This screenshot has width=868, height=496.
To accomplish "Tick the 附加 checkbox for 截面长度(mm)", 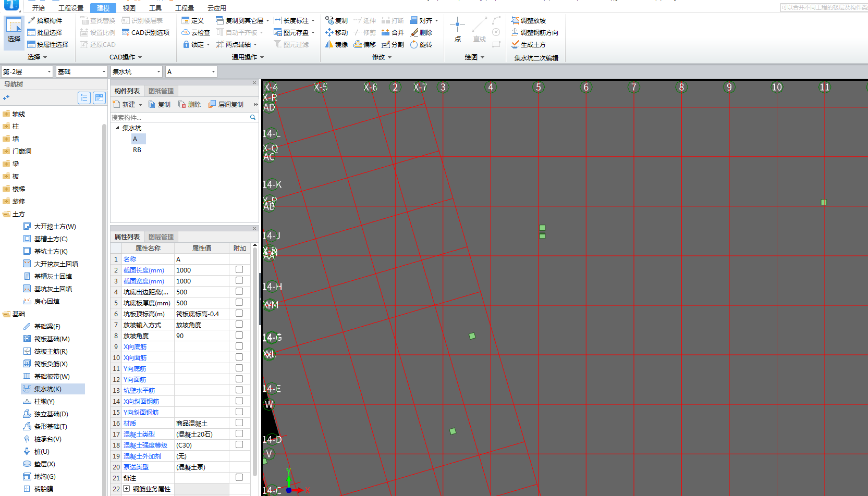I will pos(239,269).
